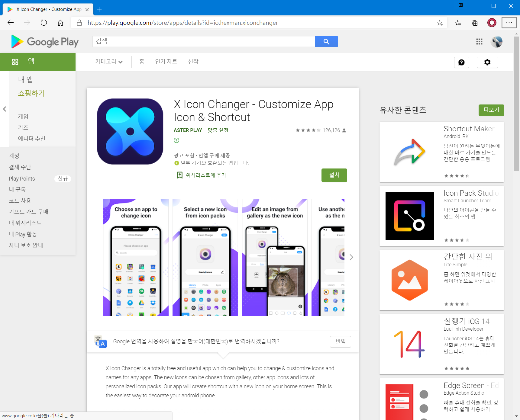Open Play Points link
Screen dimensions: 520x420
(22, 179)
